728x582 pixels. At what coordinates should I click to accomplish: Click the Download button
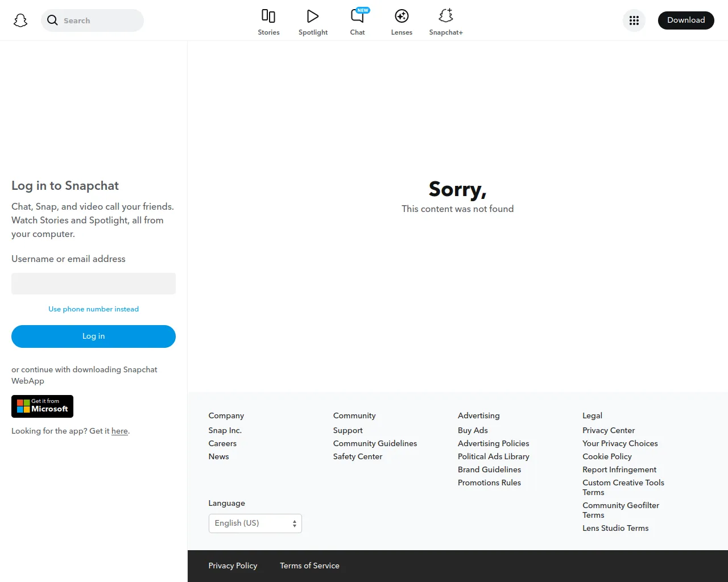tap(686, 20)
